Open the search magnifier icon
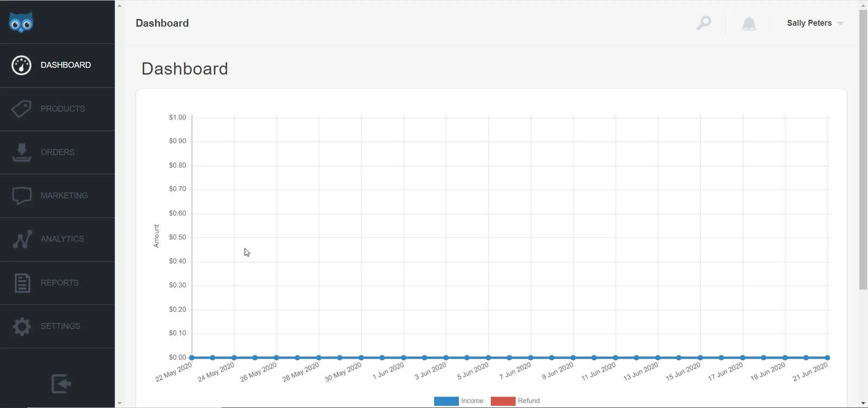The height and width of the screenshot is (408, 868). [x=704, y=23]
